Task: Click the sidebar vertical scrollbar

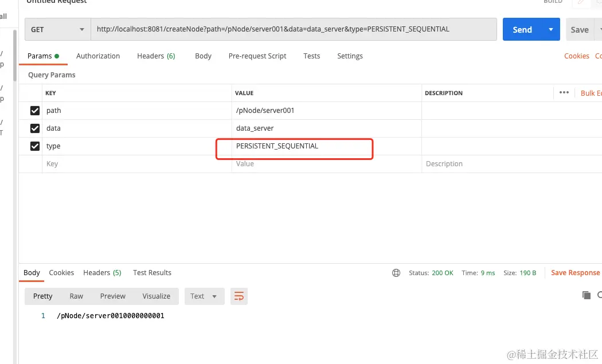Action: tap(15, 56)
